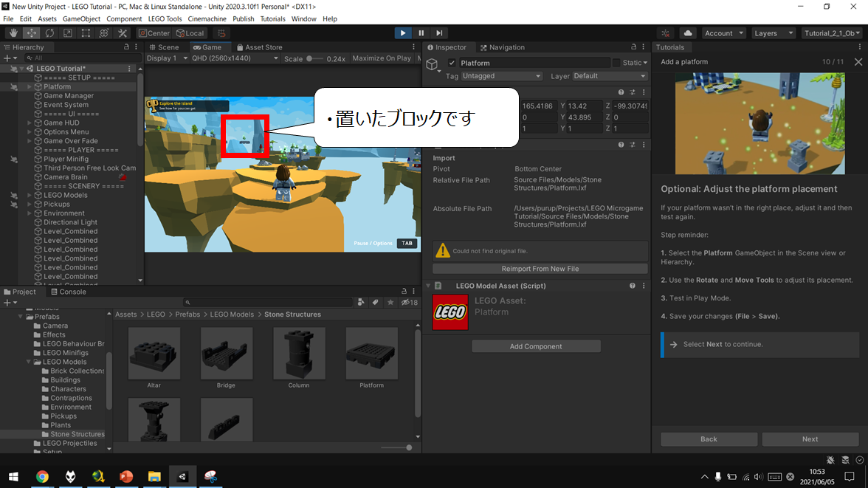The width and height of the screenshot is (868, 488).
Task: Expand Environment in Hierarchy
Action: 30,213
